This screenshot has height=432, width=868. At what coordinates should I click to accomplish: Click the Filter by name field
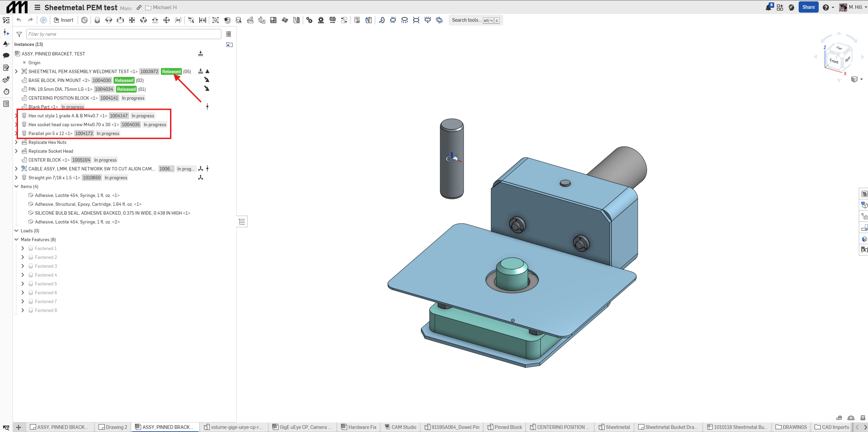[124, 34]
